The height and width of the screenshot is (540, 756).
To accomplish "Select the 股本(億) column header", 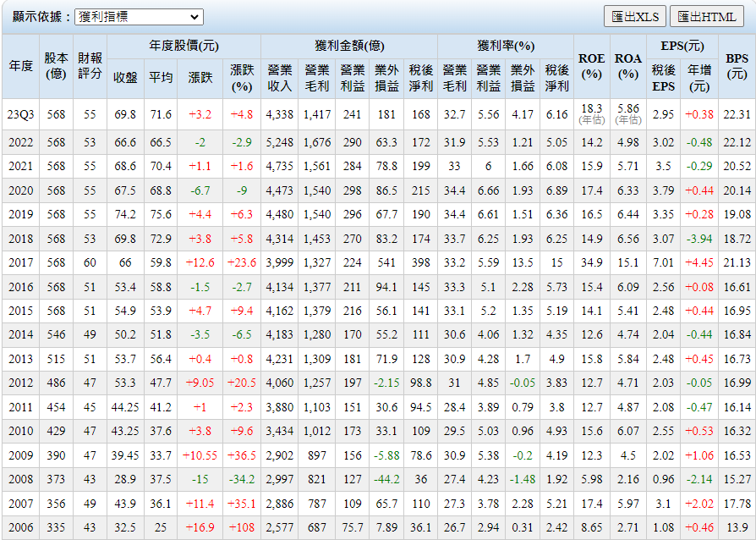I will click(57, 66).
